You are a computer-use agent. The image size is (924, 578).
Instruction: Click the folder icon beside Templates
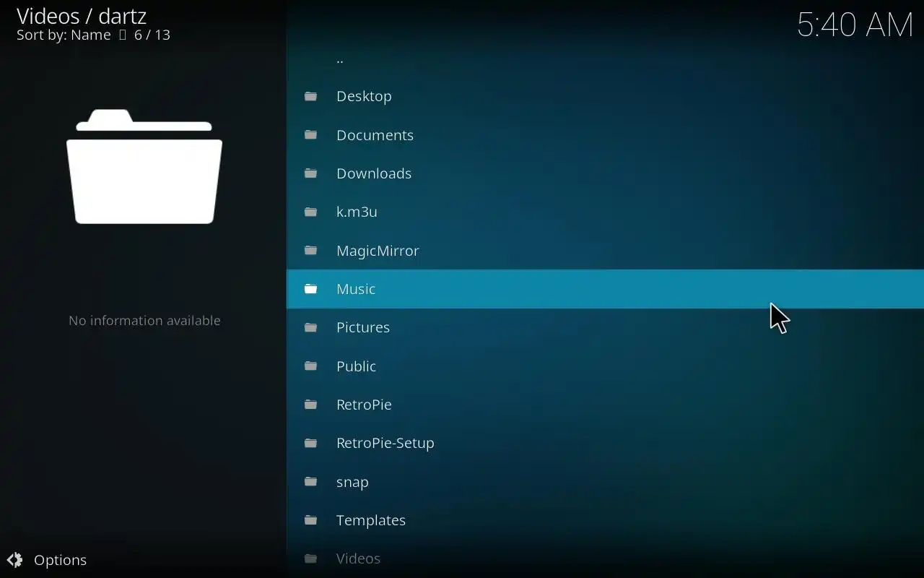click(x=311, y=520)
